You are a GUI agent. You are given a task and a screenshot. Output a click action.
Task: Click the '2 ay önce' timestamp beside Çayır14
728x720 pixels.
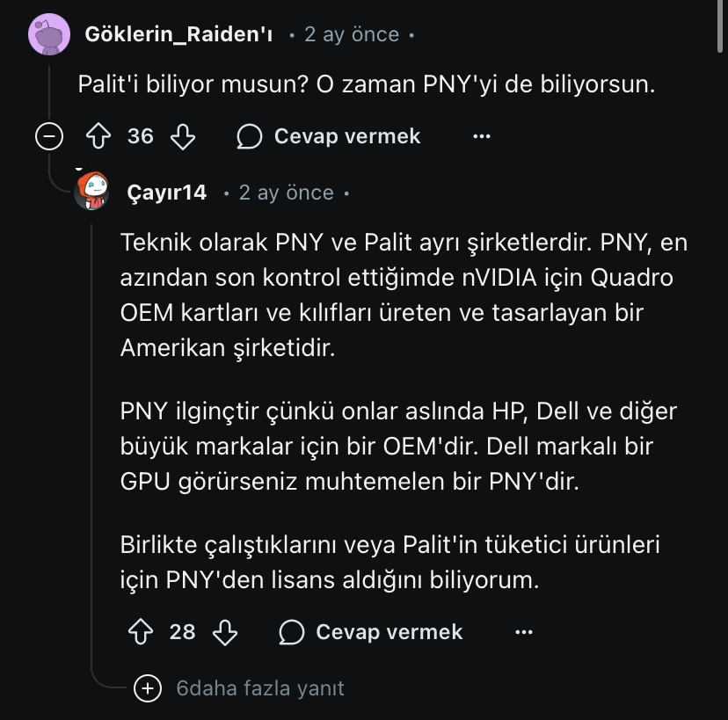pos(287,193)
